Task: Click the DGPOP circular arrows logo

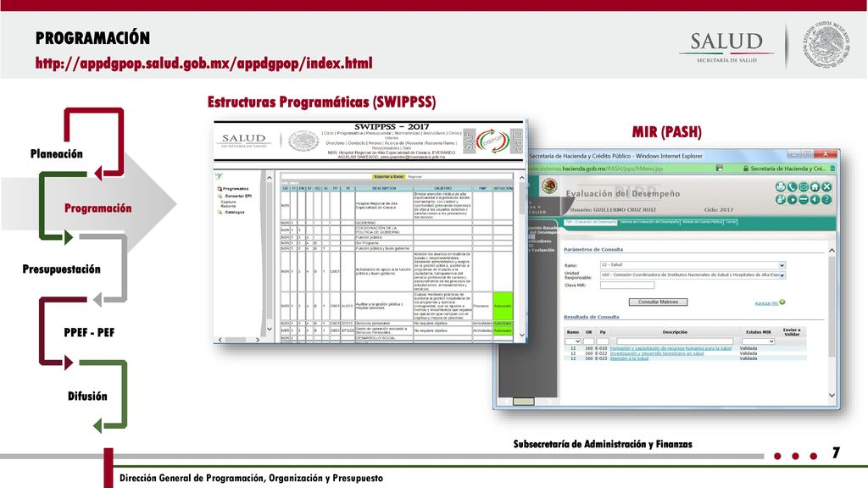Action: point(492,141)
